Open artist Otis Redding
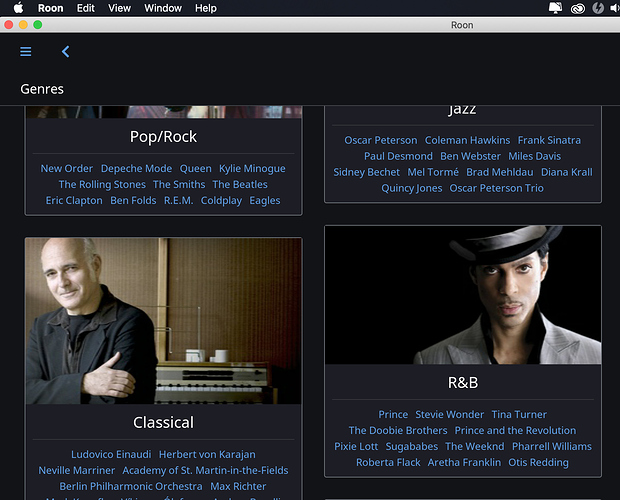 (x=539, y=462)
